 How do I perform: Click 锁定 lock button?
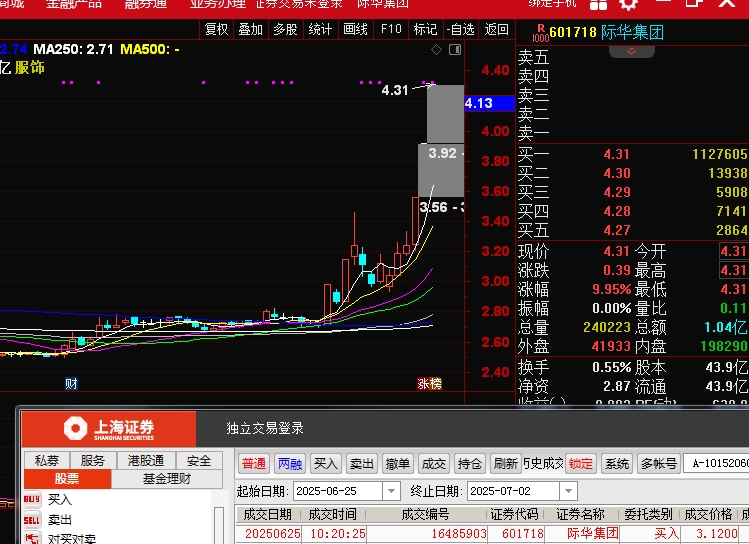[x=581, y=463]
